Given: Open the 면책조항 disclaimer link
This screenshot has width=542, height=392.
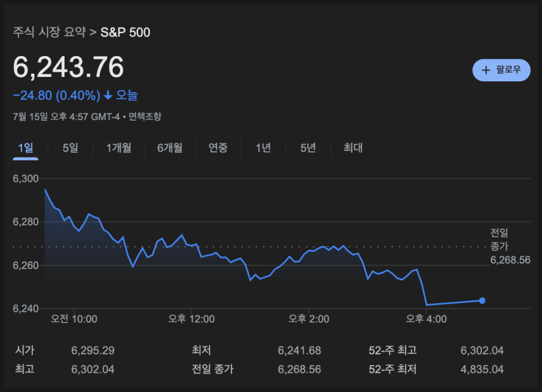Looking at the screenshot, I should click(x=145, y=117).
